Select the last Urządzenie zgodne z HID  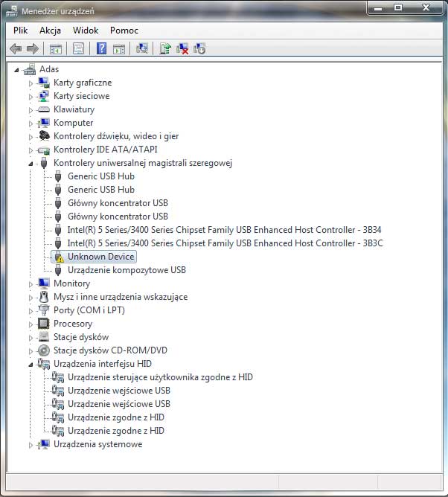pos(116,431)
